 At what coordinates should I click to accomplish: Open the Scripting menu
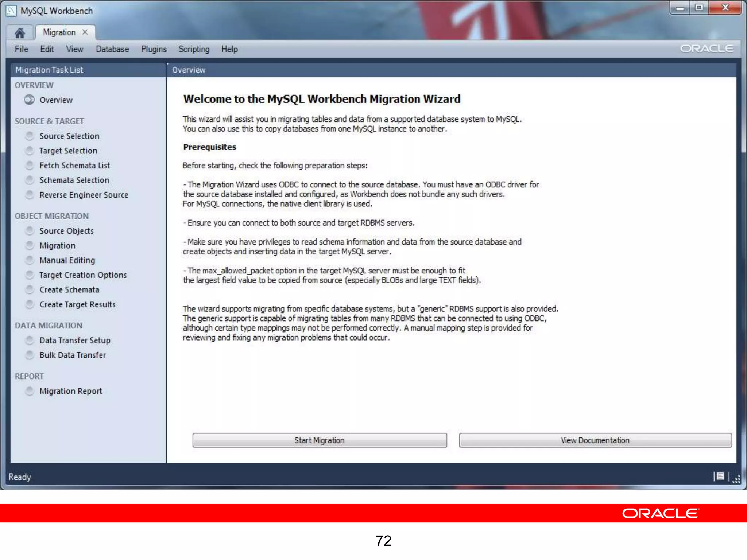pyautogui.click(x=194, y=49)
